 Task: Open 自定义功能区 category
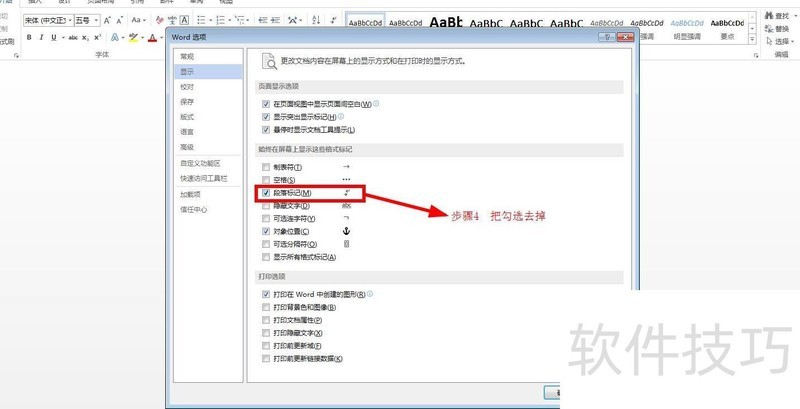coord(208,164)
